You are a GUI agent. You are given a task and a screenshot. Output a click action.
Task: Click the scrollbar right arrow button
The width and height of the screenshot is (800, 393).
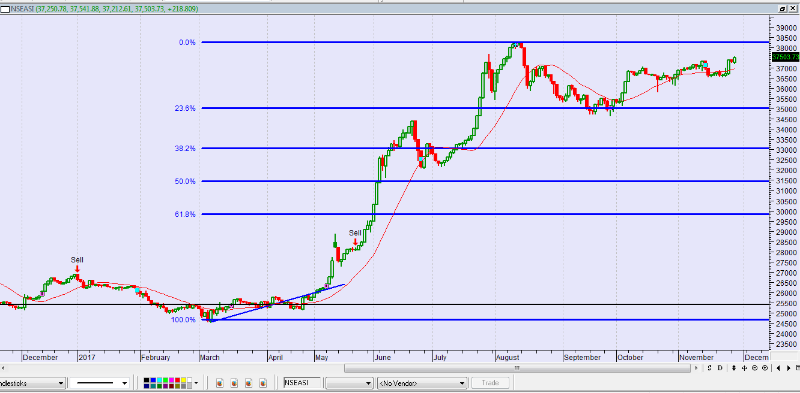click(696, 368)
